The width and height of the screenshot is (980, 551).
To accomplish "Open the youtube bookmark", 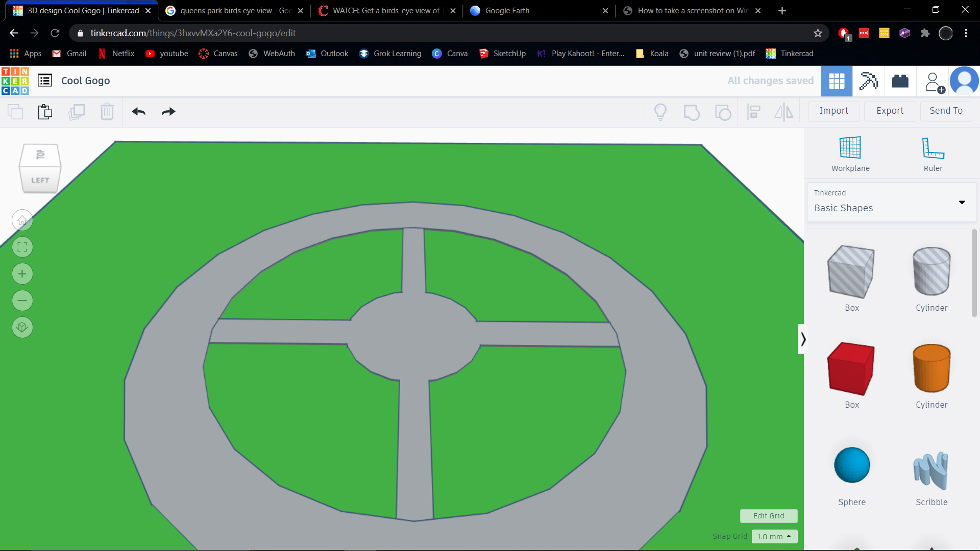I will click(x=167, y=54).
